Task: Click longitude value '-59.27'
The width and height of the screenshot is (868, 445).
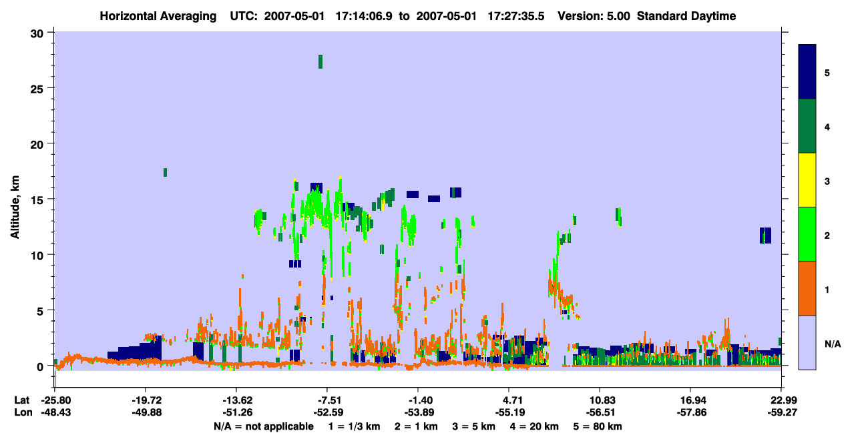Action: pos(782,412)
